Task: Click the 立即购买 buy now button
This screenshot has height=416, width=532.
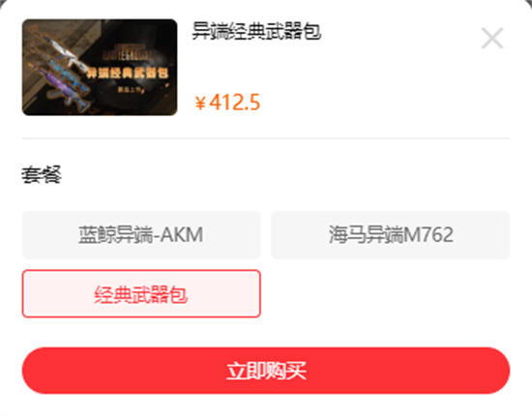Action: coord(266,371)
